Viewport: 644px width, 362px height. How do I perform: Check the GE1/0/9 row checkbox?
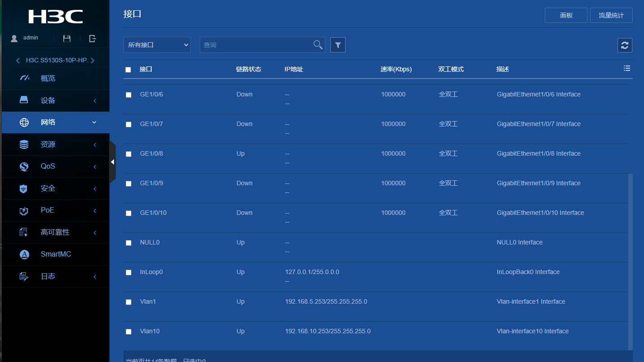tap(129, 183)
